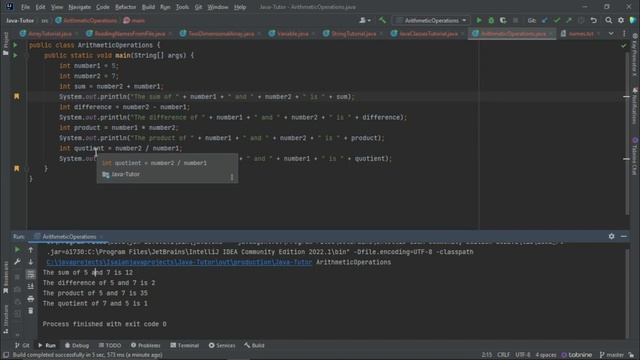Commit changes with the green checkmark icon
This screenshot has height=360, width=640.
(x=557, y=20)
